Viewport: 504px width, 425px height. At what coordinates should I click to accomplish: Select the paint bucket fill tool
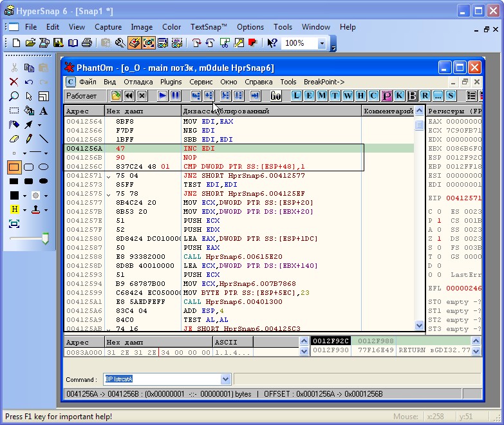[29, 111]
